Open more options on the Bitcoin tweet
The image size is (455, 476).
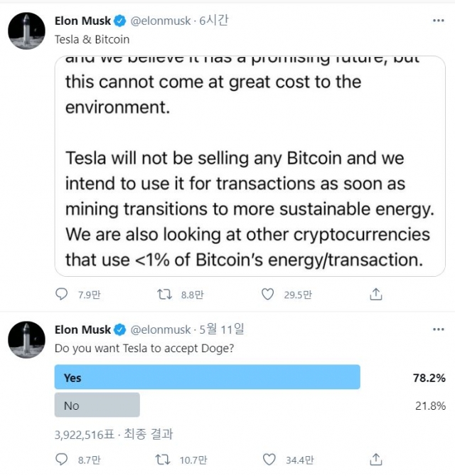click(x=439, y=21)
